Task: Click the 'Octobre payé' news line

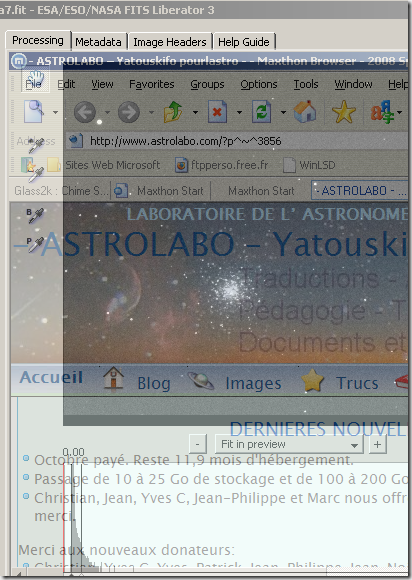Action: [194, 460]
